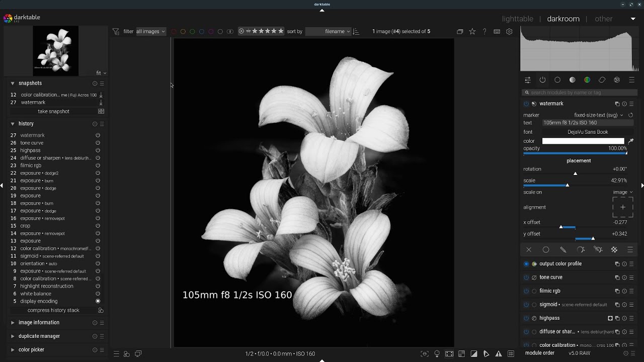The image size is (644, 362).
Task: Toggle gamut check warning icon
Action: (x=499, y=354)
